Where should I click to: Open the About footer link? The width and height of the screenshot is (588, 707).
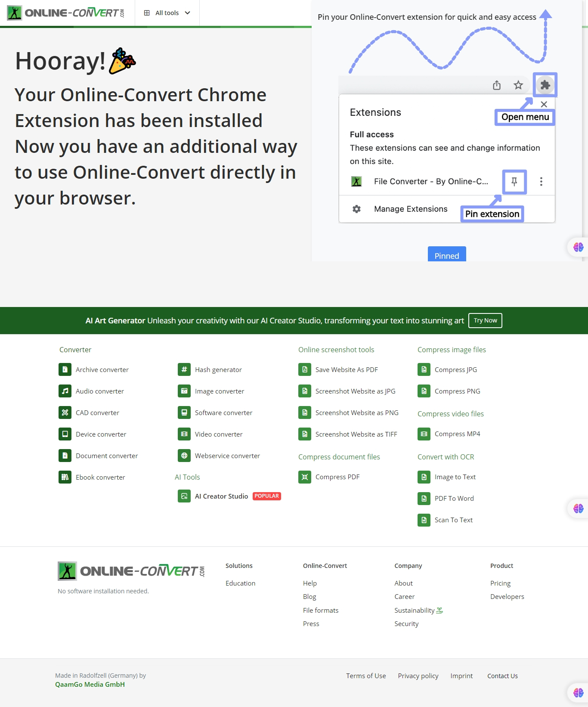pos(404,583)
